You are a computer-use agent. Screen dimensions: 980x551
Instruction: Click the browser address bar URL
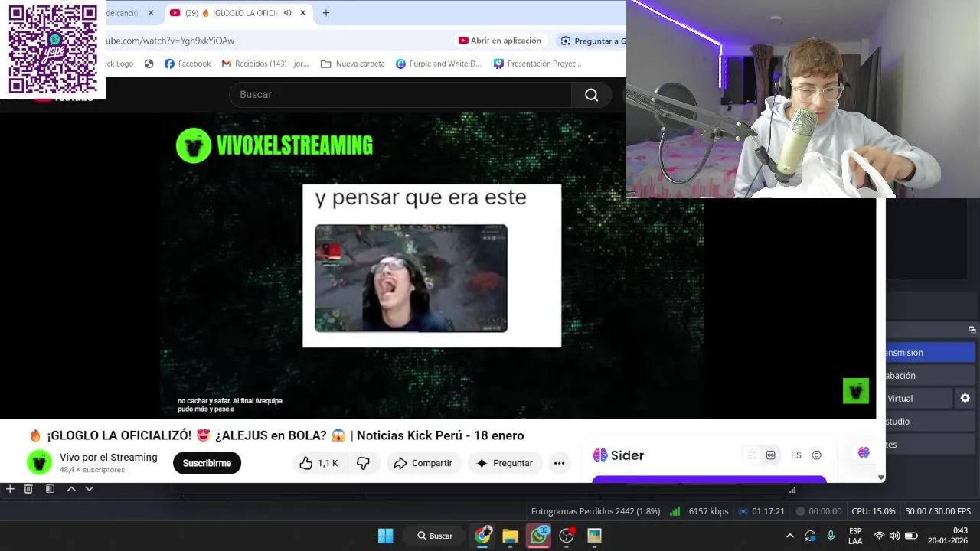coord(170,41)
